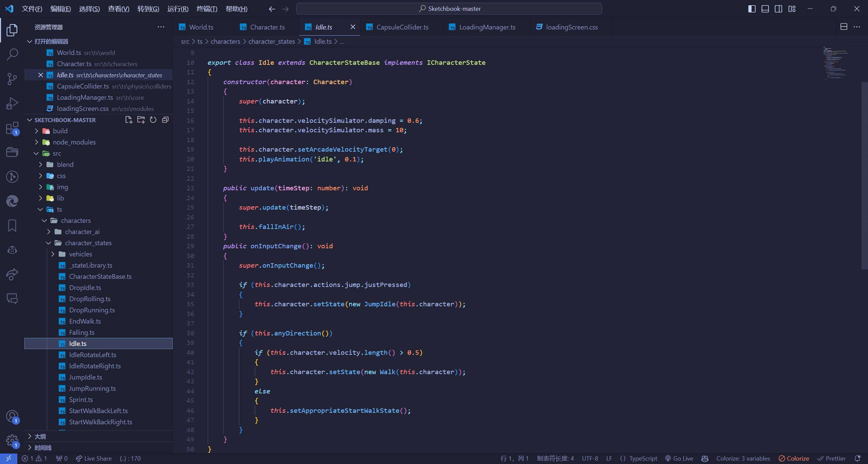Open the Manage gear menu
Image resolution: width=868 pixels, height=464 pixels.
point(12,441)
